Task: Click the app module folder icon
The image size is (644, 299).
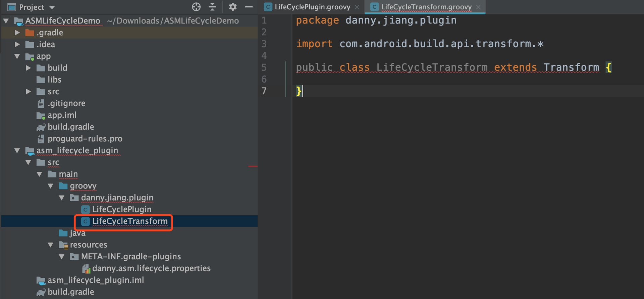Action: coord(30,57)
